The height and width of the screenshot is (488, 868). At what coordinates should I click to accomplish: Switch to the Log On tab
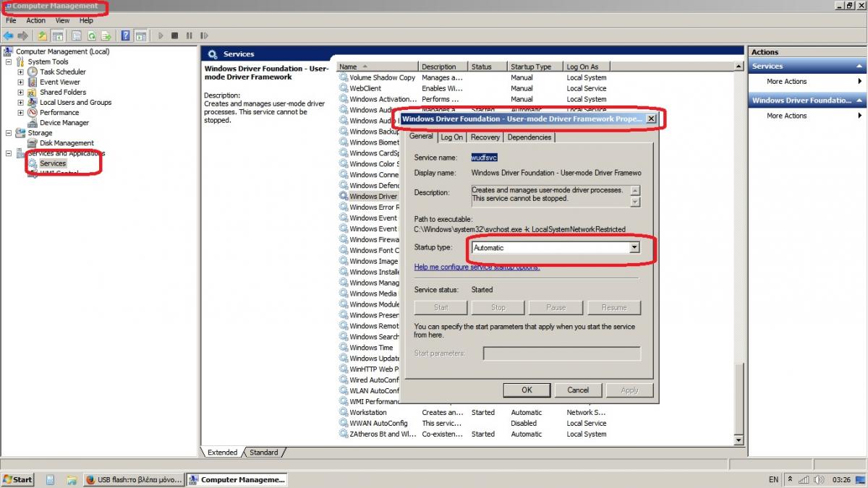(452, 137)
